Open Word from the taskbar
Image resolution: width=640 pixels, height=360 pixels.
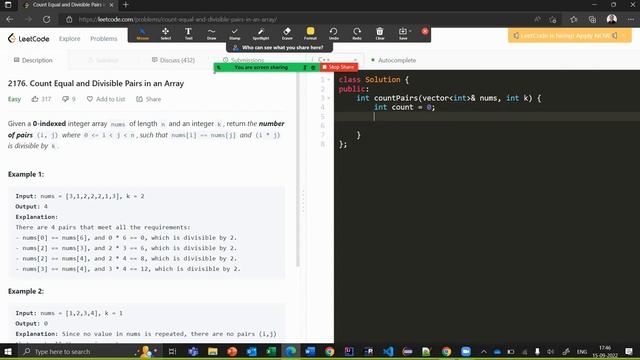[310, 351]
